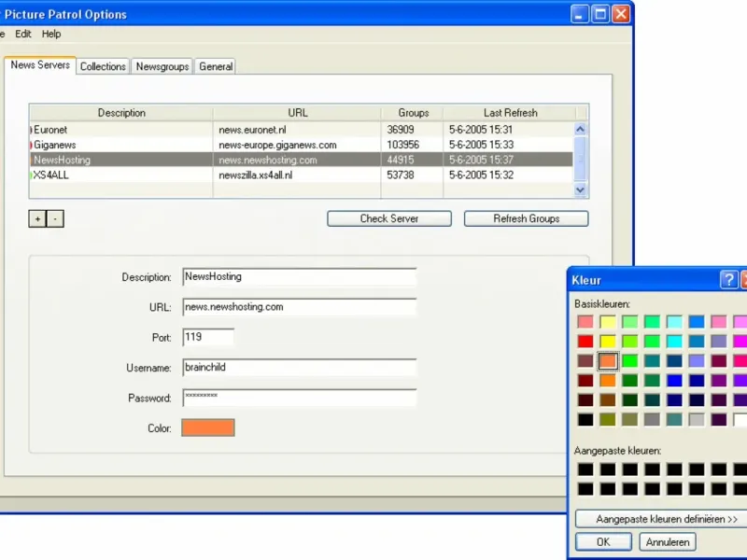Open the Newsgroups tab
The width and height of the screenshot is (747, 560).
tap(162, 66)
